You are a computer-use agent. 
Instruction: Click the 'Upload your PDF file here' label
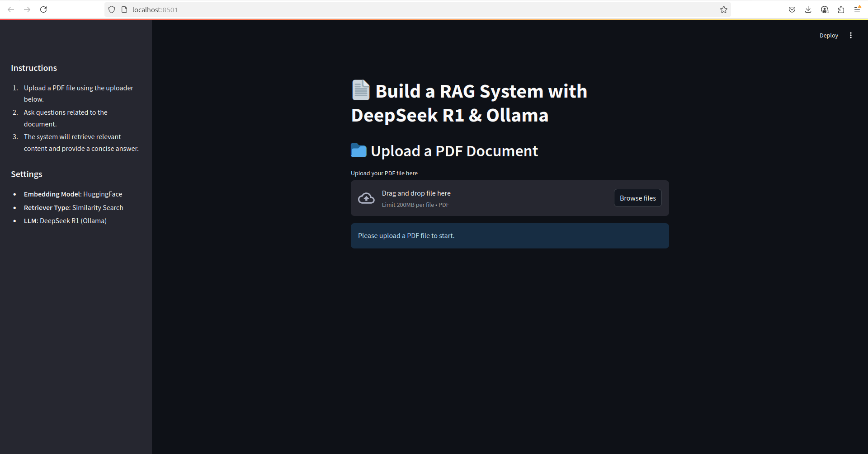coord(384,173)
